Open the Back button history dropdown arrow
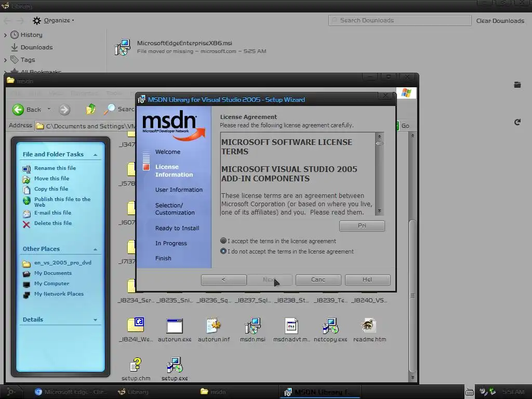Image resolution: width=532 pixels, height=399 pixels. tap(49, 109)
